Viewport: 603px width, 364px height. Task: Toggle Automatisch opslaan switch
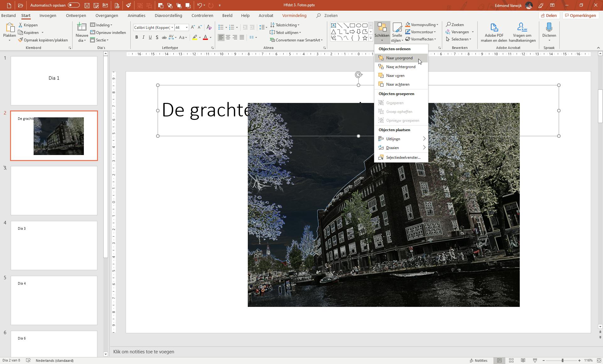[x=73, y=5]
